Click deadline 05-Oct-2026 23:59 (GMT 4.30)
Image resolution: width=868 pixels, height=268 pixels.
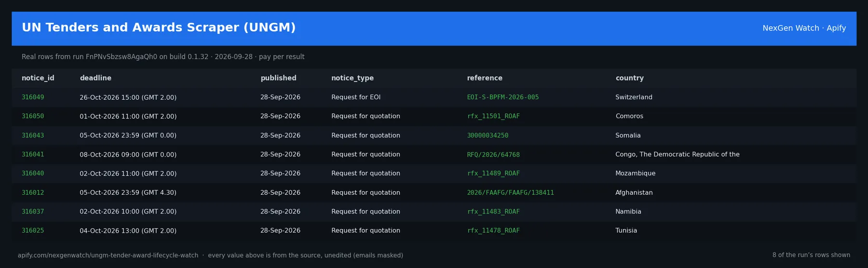(x=128, y=192)
